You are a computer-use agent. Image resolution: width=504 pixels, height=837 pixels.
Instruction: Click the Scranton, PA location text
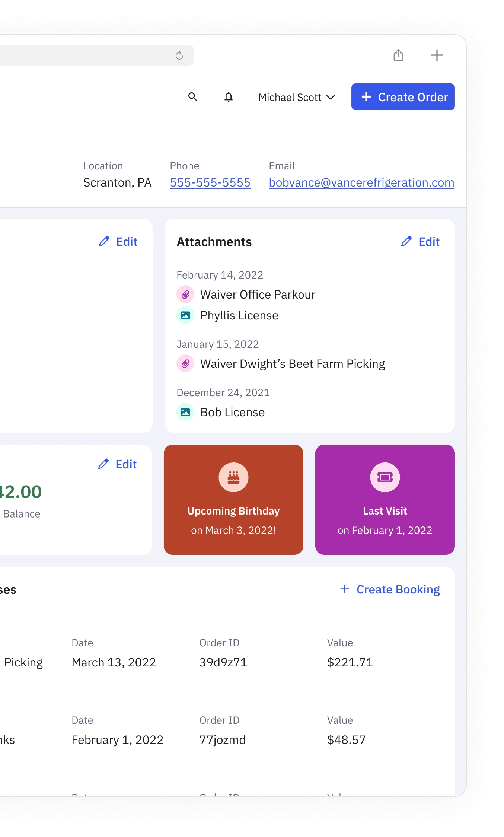117,182
